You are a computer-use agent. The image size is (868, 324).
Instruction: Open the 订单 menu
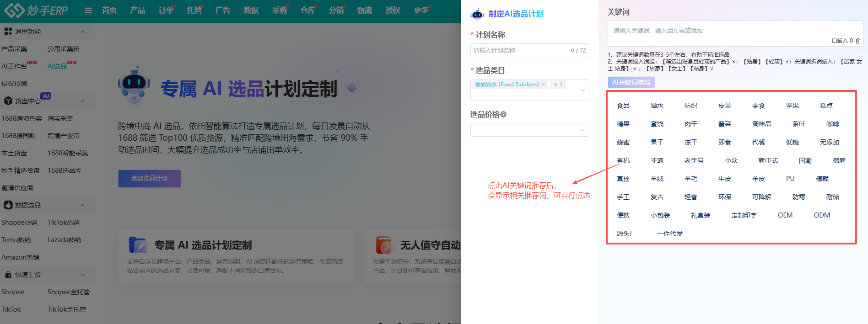coord(166,10)
